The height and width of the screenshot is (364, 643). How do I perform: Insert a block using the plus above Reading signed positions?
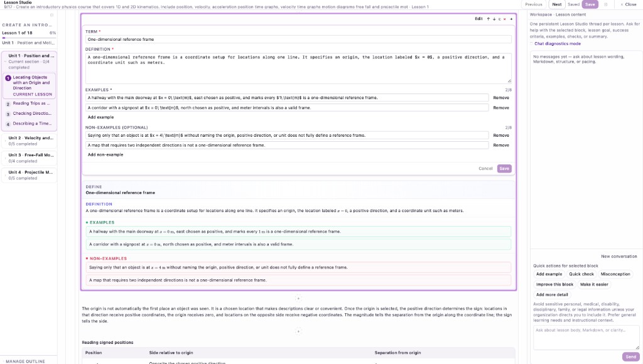click(298, 331)
